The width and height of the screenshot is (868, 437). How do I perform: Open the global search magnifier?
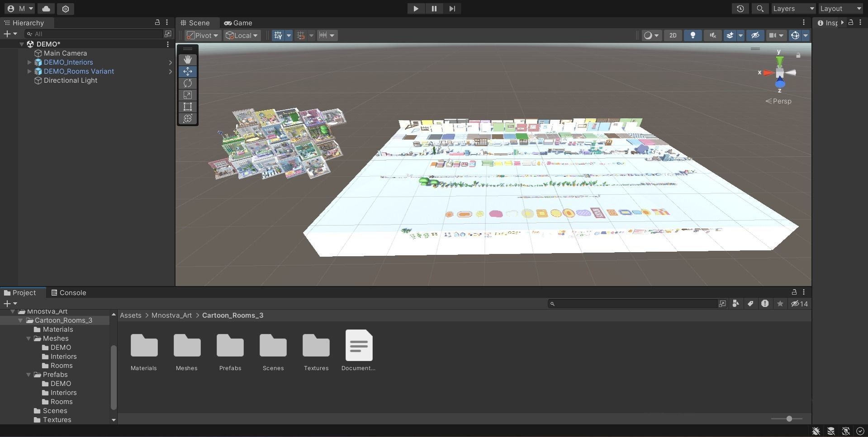(760, 9)
